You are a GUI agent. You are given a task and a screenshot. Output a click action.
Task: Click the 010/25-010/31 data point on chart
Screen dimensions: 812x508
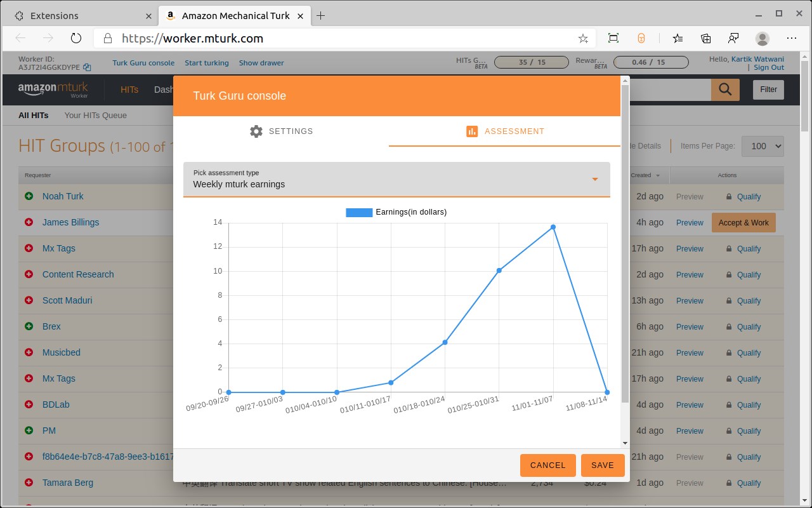click(x=499, y=271)
